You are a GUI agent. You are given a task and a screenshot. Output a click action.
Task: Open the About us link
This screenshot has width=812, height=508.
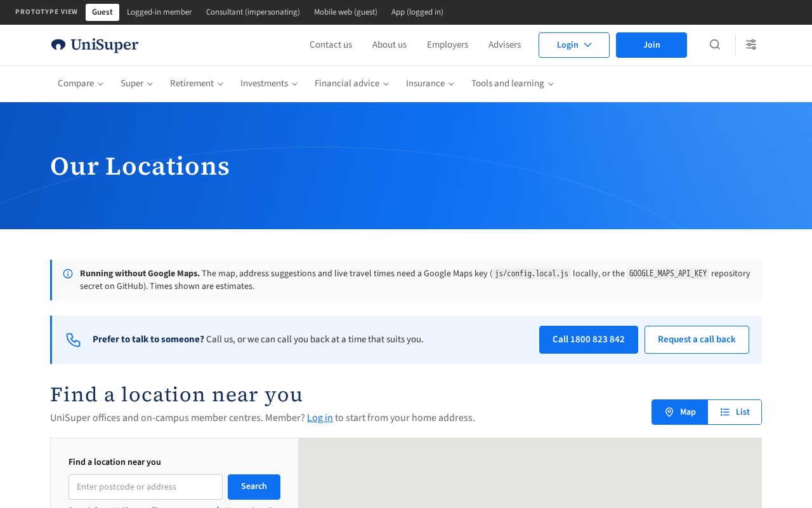coord(390,45)
